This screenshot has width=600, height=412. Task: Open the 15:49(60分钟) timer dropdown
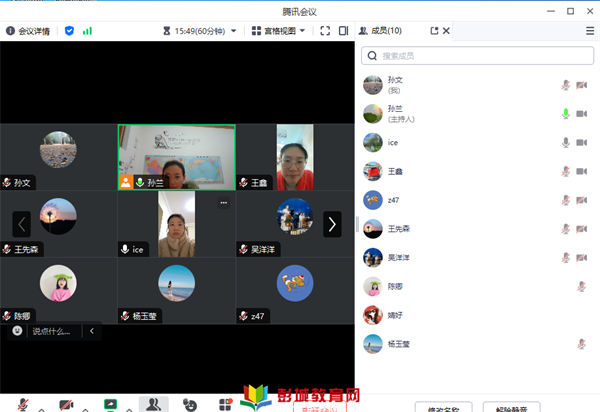click(x=200, y=31)
